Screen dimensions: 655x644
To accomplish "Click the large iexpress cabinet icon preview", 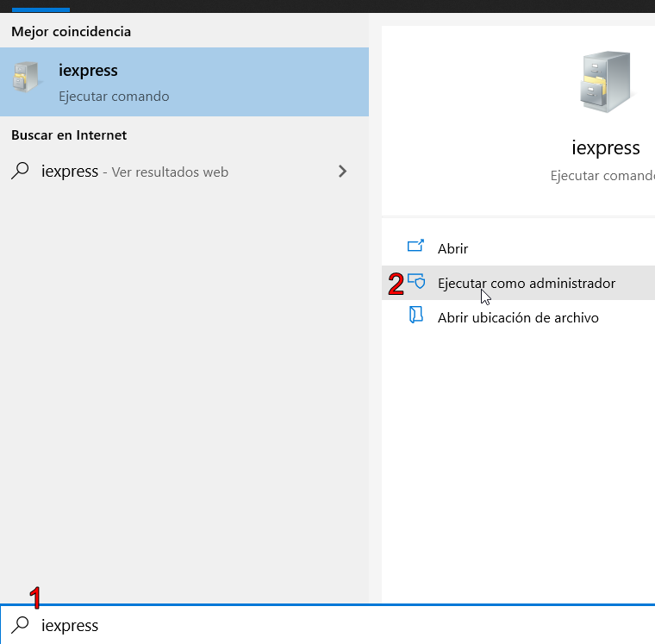I will point(606,82).
